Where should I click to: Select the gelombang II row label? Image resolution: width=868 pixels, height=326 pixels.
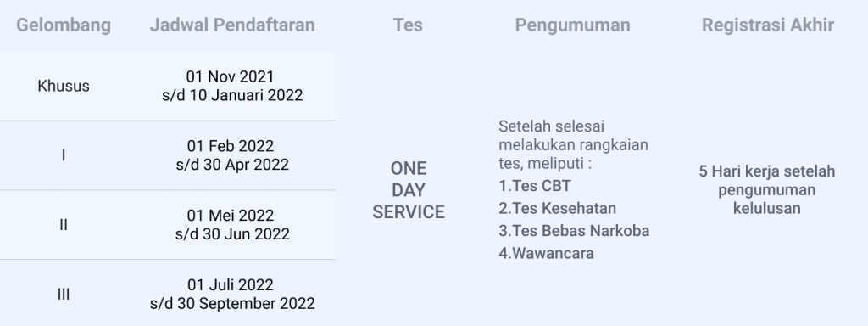point(63,224)
